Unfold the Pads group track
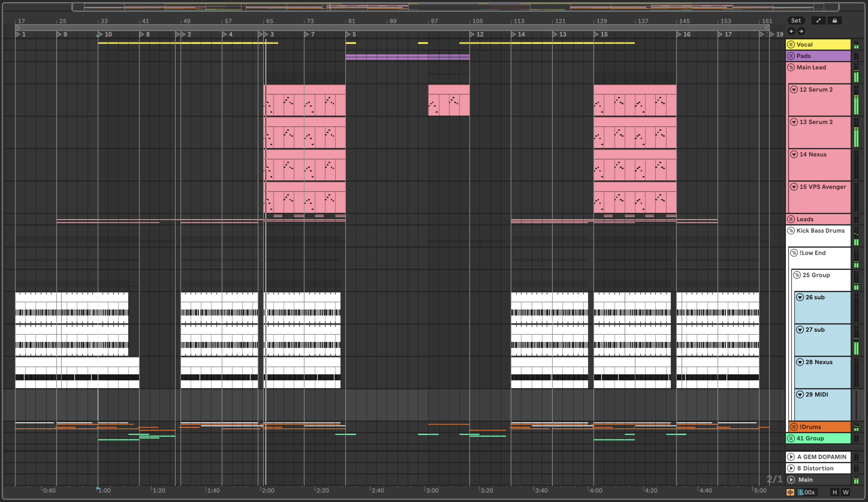868x502 pixels. [x=791, y=56]
